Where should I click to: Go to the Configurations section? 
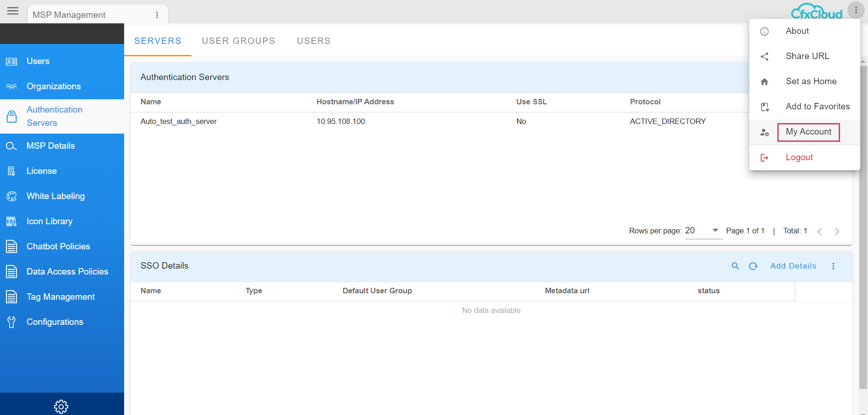point(55,322)
